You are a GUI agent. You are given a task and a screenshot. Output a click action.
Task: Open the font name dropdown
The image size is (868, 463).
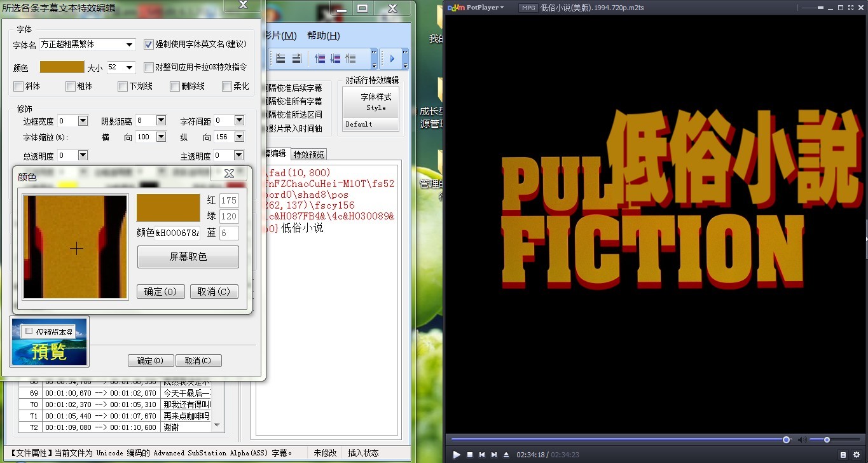[130, 45]
